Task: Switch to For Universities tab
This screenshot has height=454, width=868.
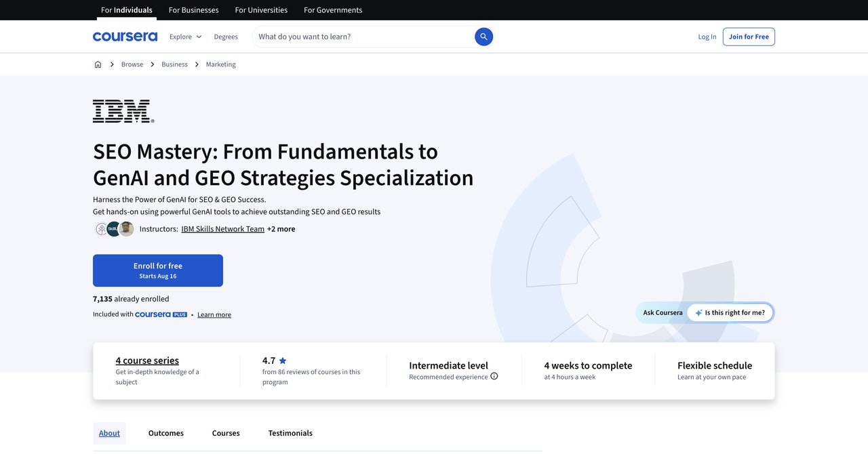Action: pos(261,10)
